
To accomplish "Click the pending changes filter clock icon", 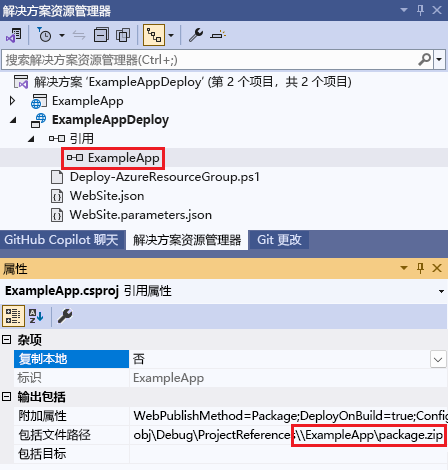I will [x=44, y=35].
